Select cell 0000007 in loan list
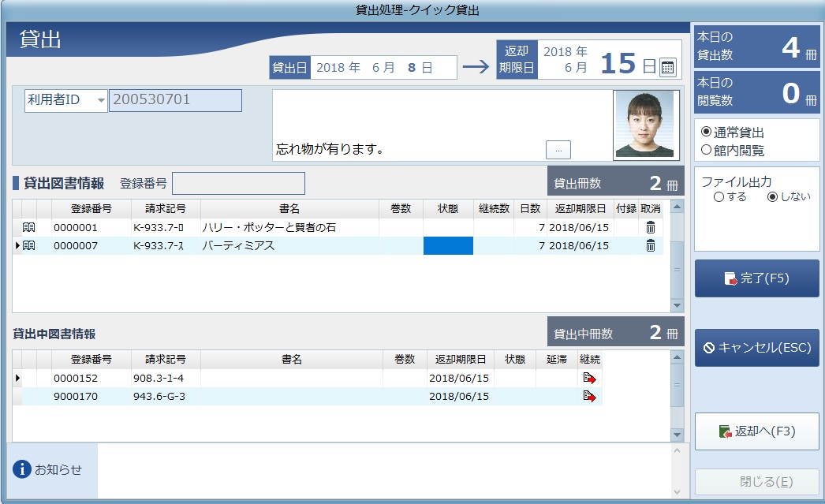The width and height of the screenshot is (825, 504). click(91, 245)
